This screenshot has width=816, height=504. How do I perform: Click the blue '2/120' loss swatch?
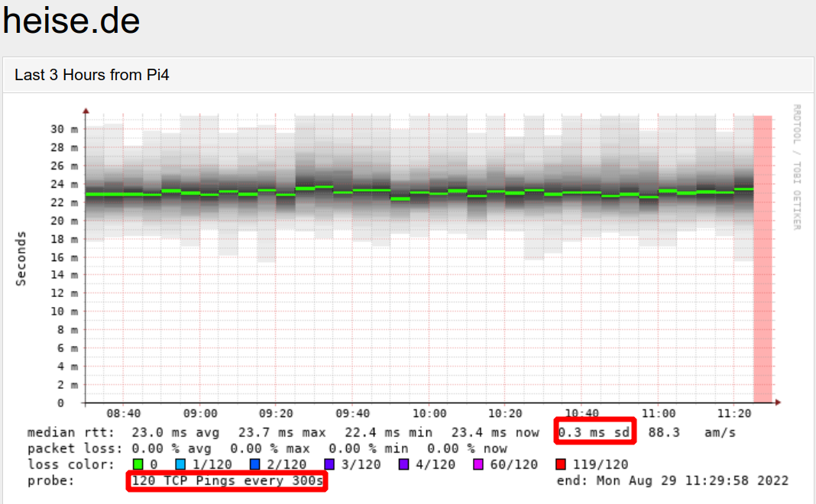click(x=255, y=464)
